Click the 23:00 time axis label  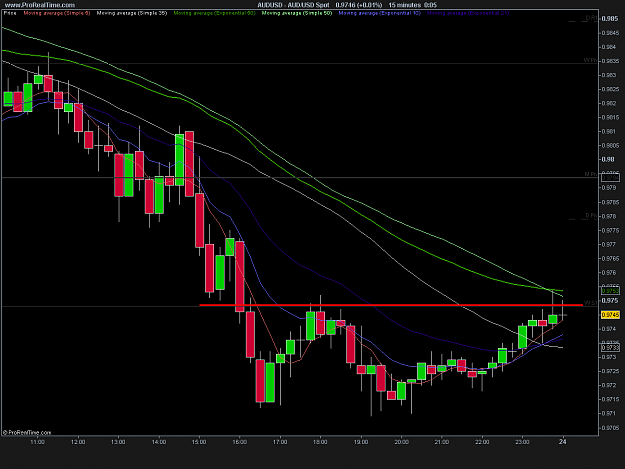pos(522,442)
